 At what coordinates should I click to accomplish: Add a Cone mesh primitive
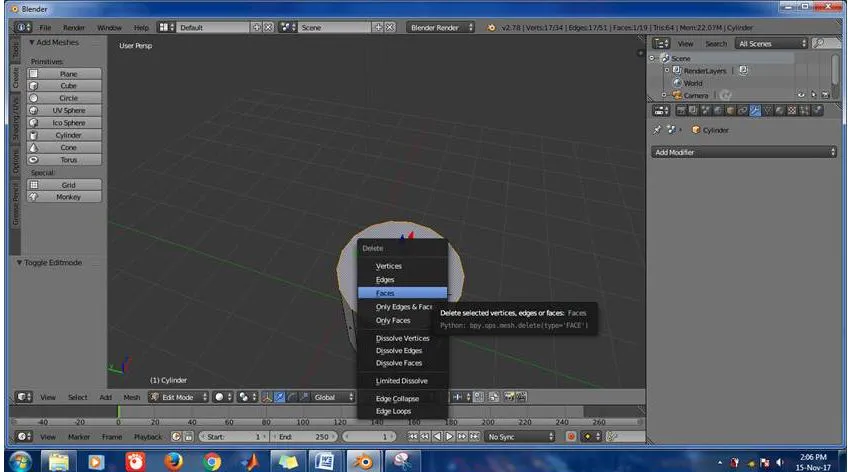[x=64, y=147]
